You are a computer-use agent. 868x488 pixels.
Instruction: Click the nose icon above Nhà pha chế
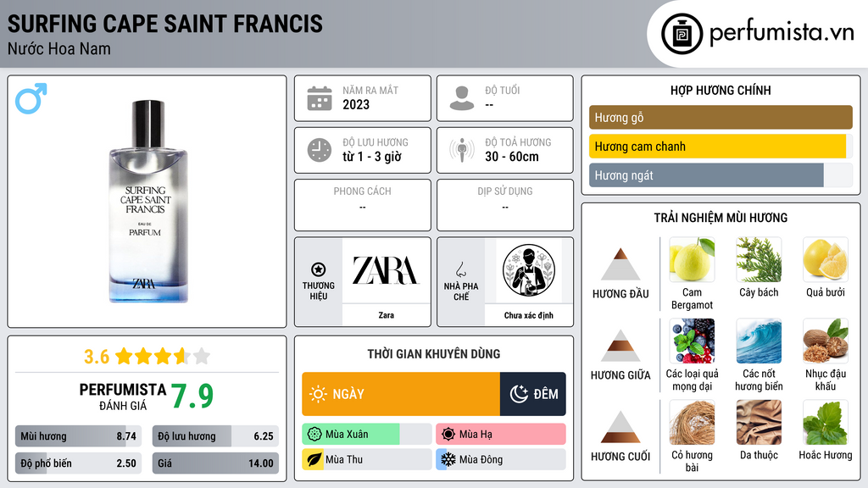pos(460,269)
